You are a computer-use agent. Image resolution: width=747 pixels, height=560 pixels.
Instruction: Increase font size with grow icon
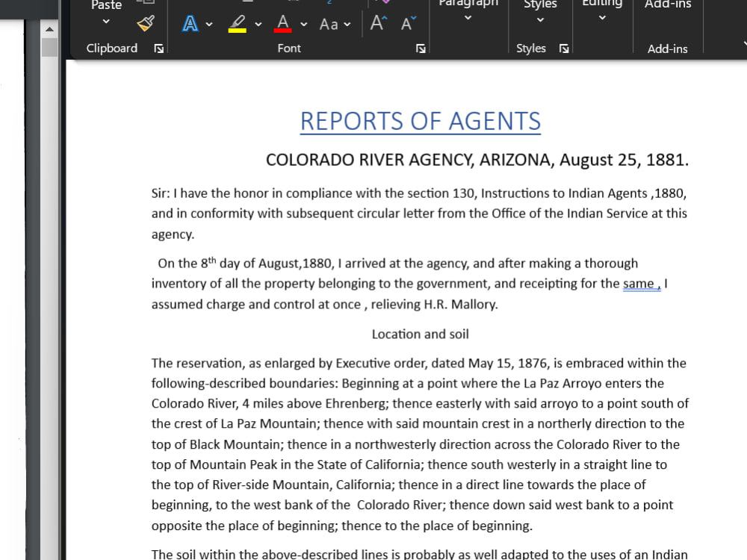tap(379, 23)
